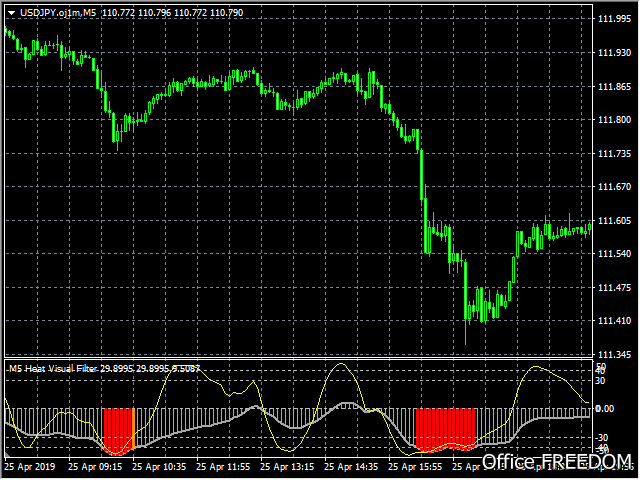640x480 pixels.
Task: Click the 111.540 price axis label
Action: click(614, 254)
